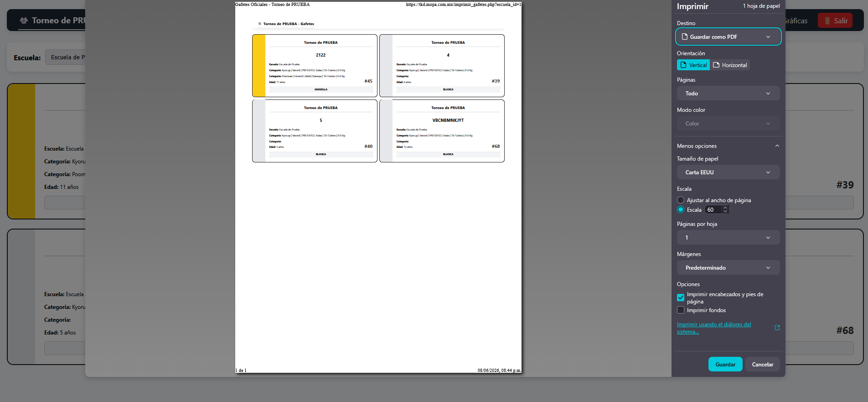Open the 'Páginas por hoja' dropdown

728,237
